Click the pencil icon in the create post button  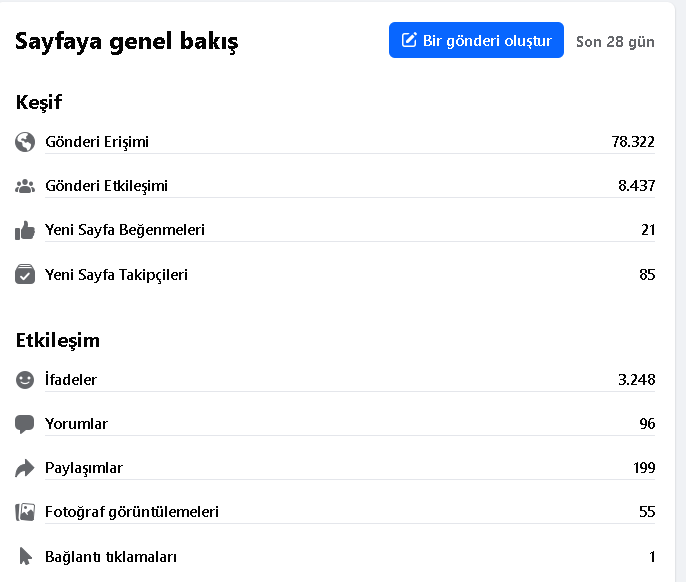tap(409, 40)
